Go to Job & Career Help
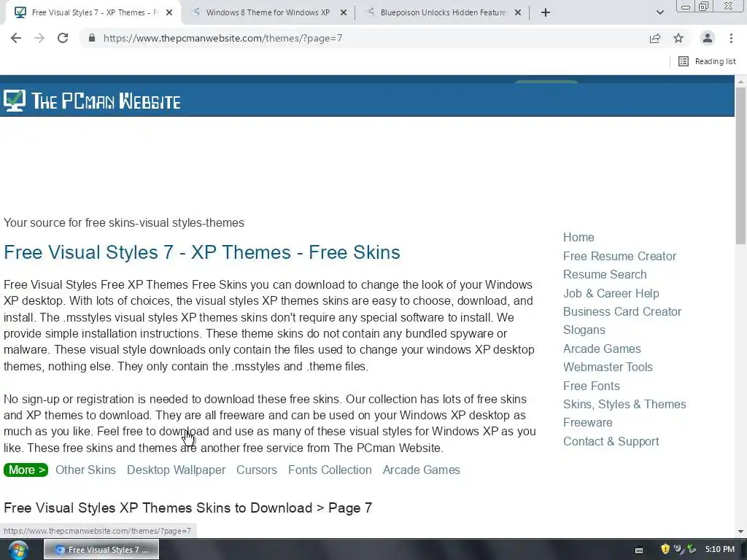The image size is (747, 560). point(611,293)
